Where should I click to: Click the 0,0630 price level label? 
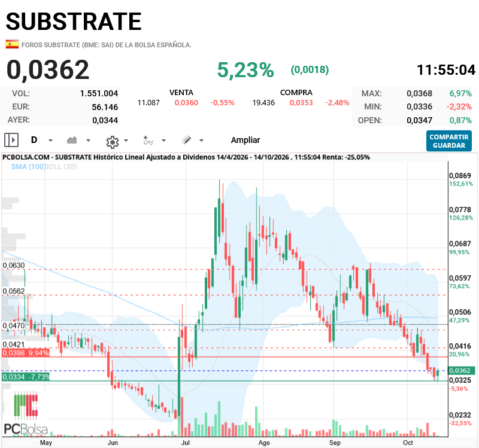click(14, 265)
